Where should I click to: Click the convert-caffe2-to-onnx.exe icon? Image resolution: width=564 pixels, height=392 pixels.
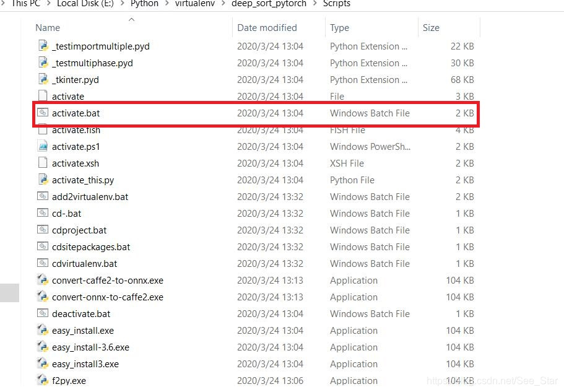[x=43, y=280]
